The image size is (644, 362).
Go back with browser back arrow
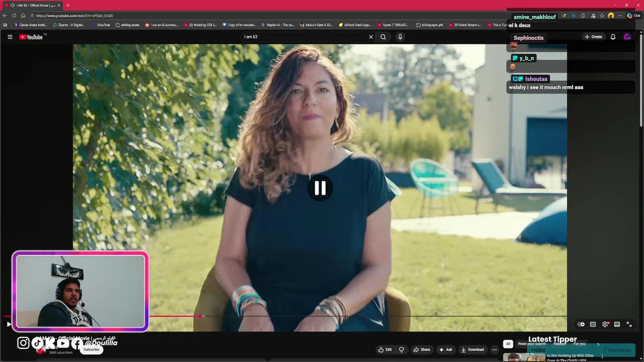(x=5, y=16)
